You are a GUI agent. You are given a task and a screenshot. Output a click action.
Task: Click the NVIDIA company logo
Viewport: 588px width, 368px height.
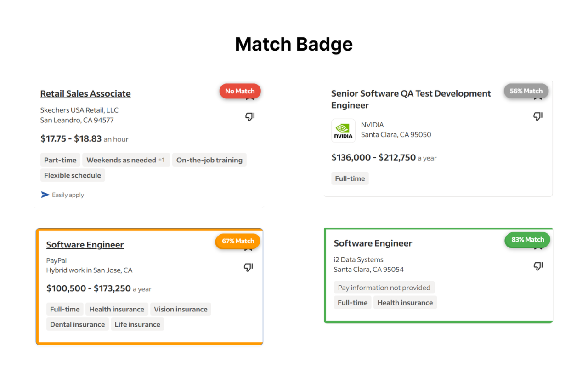pyautogui.click(x=343, y=131)
